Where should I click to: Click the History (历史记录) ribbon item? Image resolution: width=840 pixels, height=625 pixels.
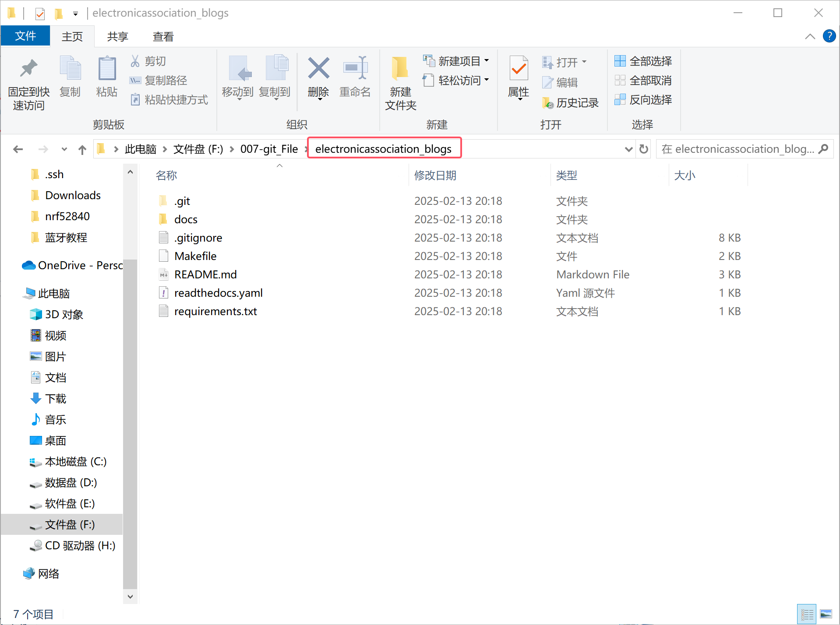570,103
